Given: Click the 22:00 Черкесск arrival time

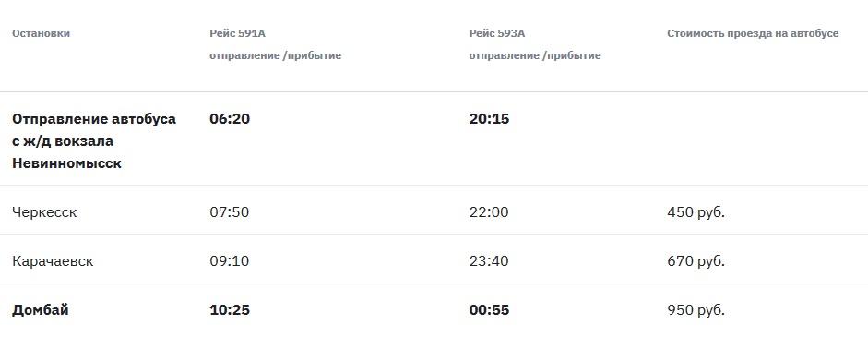Looking at the screenshot, I should (489, 212).
